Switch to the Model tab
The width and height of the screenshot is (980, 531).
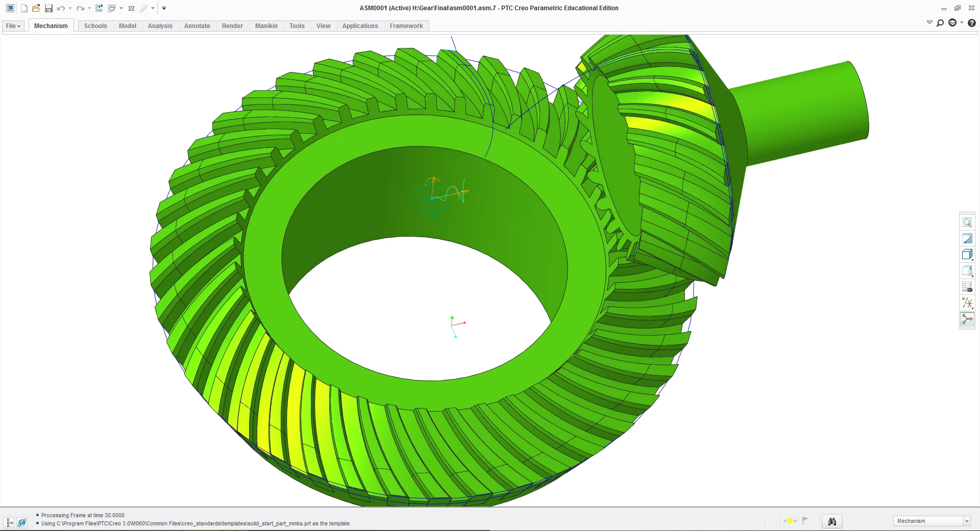point(128,26)
